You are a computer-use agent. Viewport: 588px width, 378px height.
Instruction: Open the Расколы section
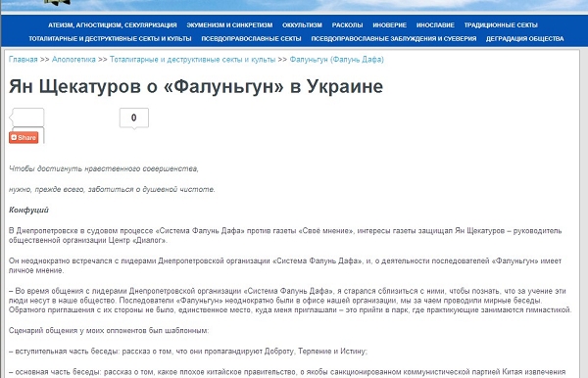click(x=347, y=25)
